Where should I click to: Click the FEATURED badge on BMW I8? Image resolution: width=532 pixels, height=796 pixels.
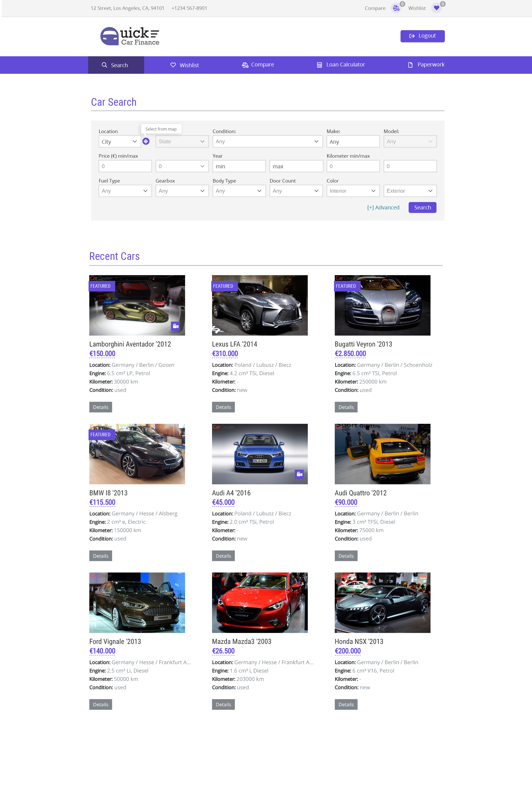click(x=102, y=435)
